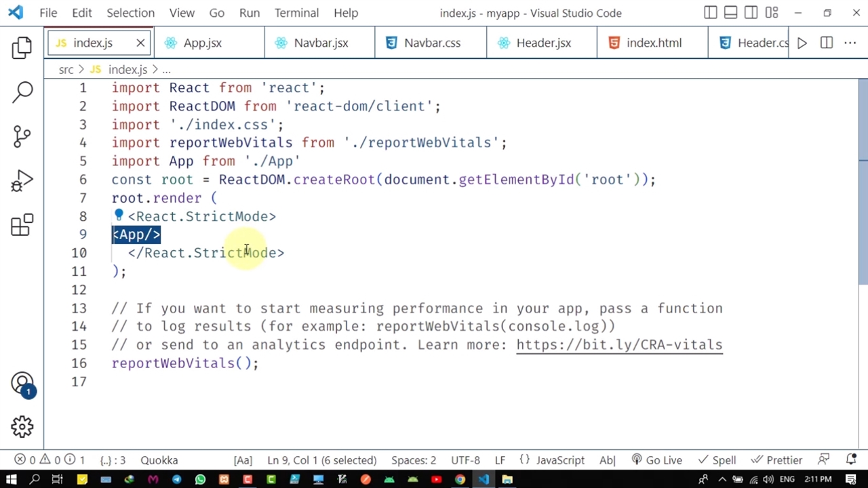
Task: Open the Manage gear settings icon
Action: (x=22, y=426)
